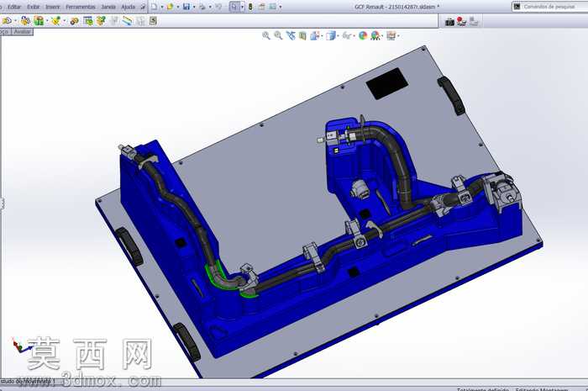The width and height of the screenshot is (588, 391).
Task: Click the camera snapshot icon
Action: 449,22
